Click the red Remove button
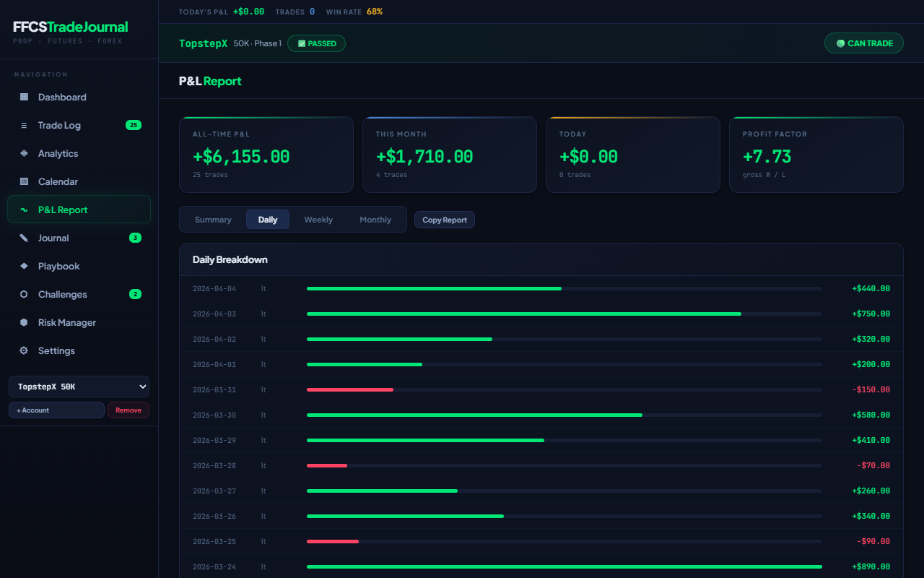924x578 pixels. tap(128, 410)
